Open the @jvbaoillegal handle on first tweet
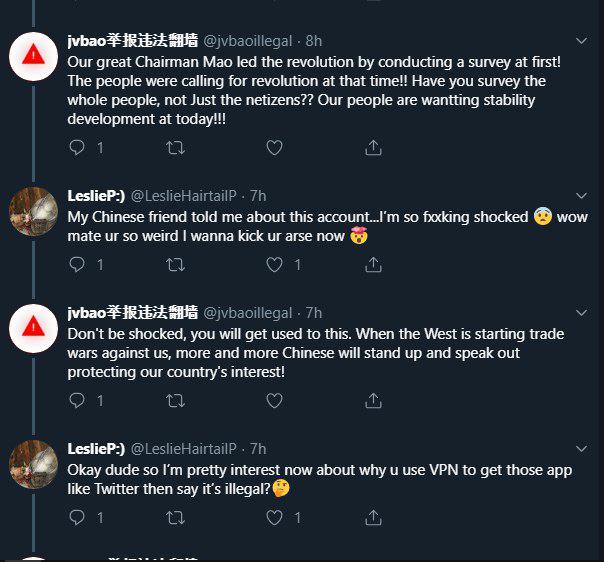The width and height of the screenshot is (604, 562). point(247,41)
